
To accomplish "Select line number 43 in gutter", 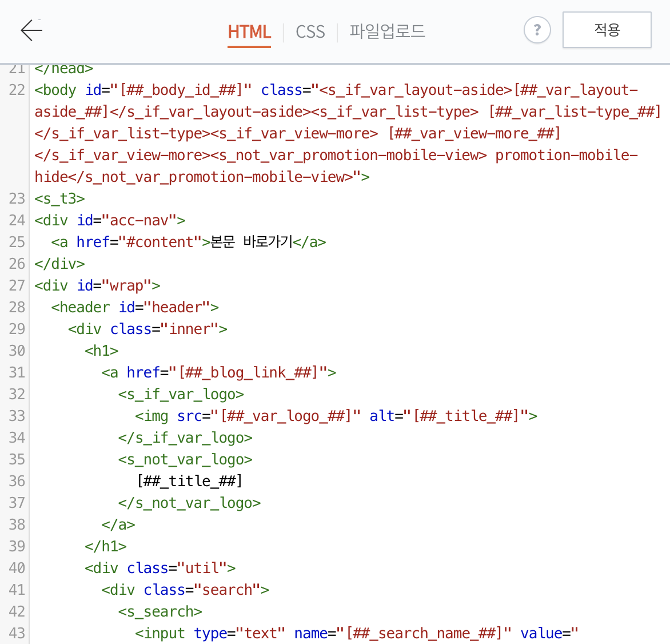I will click(17, 634).
